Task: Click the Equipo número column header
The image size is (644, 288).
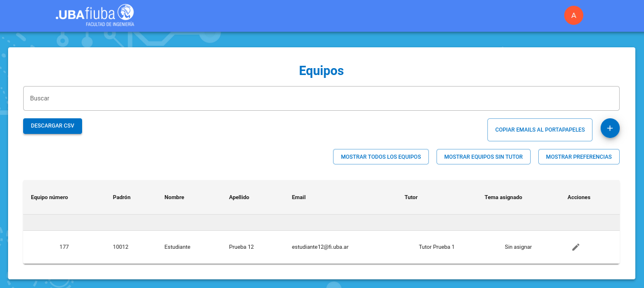Action: (49, 197)
